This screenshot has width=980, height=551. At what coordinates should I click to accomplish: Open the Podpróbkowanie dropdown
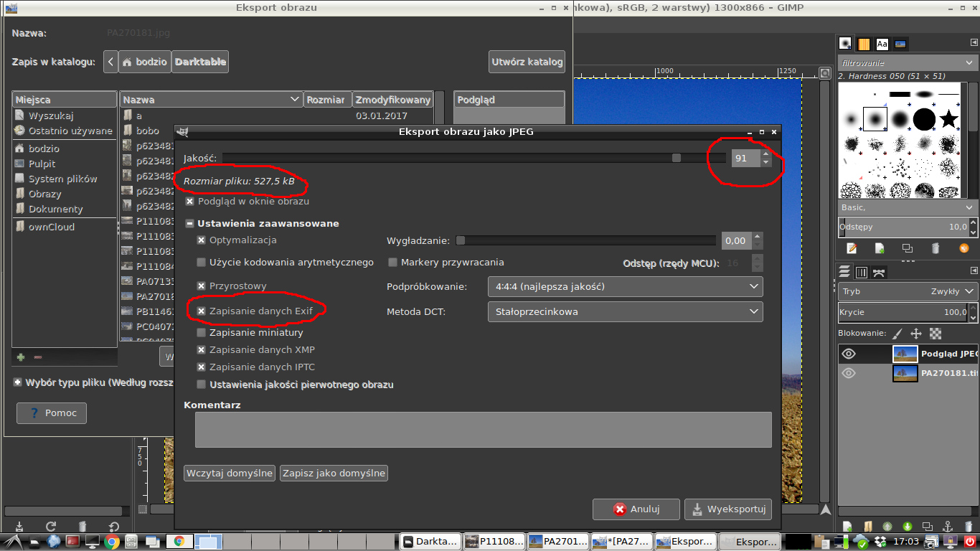click(x=625, y=287)
